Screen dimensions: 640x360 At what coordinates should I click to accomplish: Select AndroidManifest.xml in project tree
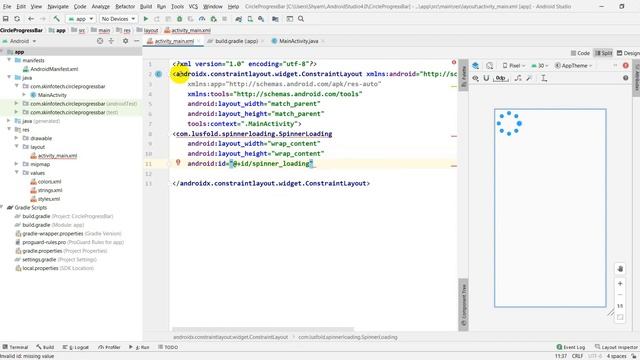point(54,69)
